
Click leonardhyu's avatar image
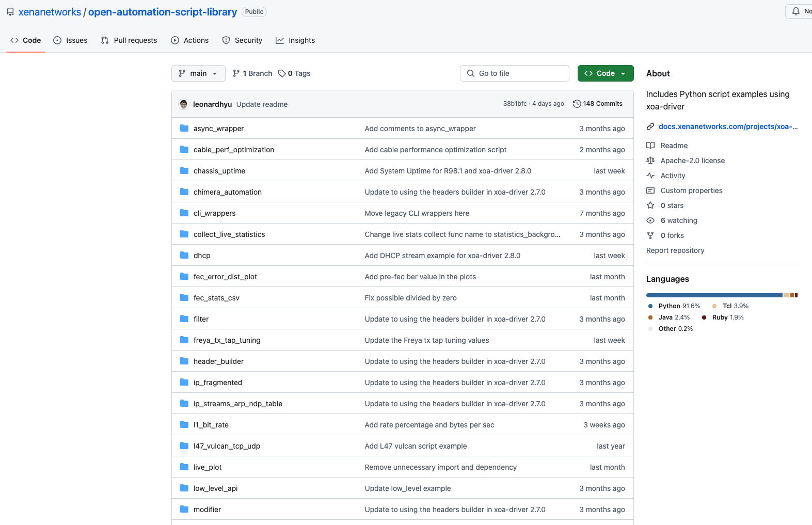pyautogui.click(x=184, y=104)
